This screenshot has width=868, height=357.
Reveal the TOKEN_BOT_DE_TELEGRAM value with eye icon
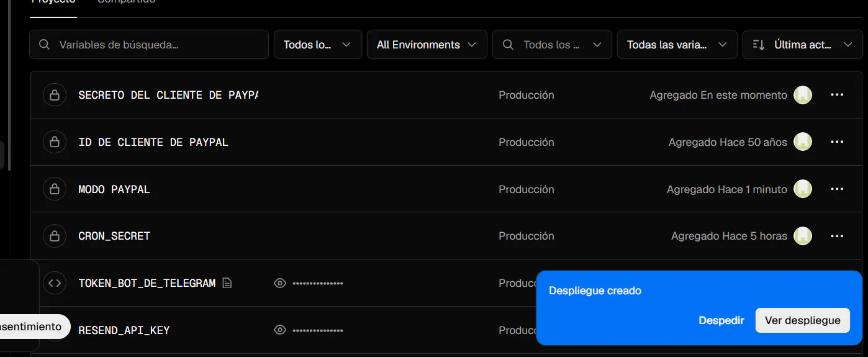tap(280, 283)
